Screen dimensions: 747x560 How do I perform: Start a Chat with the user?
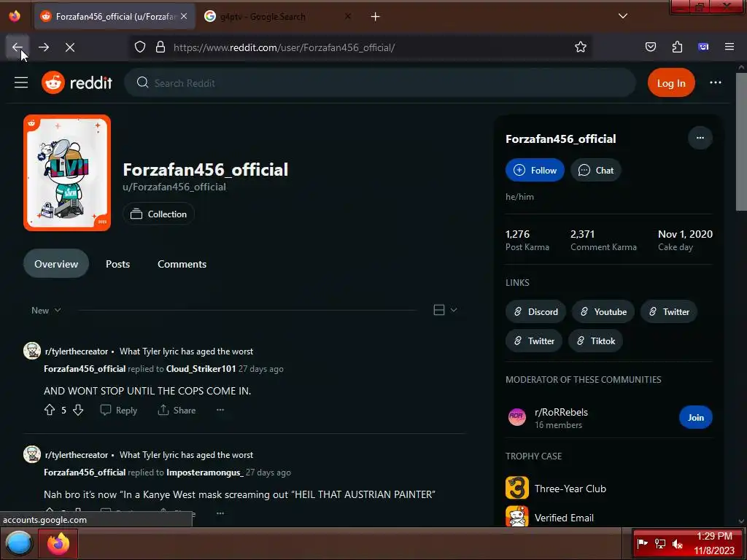[596, 170]
